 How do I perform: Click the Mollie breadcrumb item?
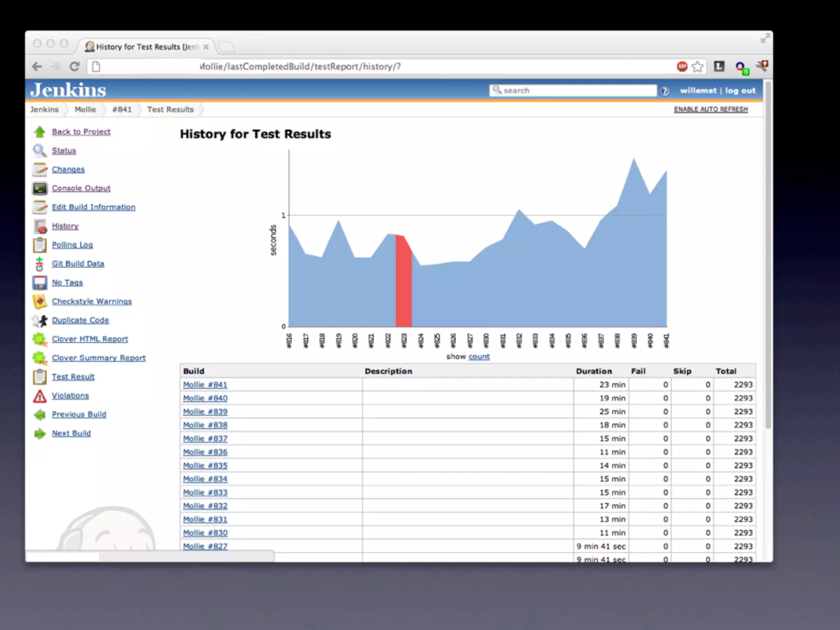pos(85,110)
